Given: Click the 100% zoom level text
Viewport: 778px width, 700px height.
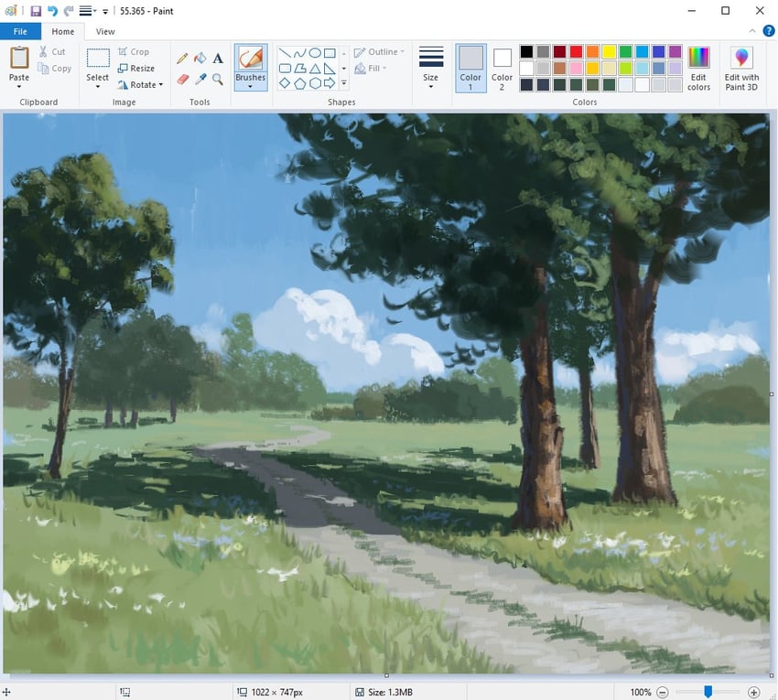Looking at the screenshot, I should click(641, 692).
